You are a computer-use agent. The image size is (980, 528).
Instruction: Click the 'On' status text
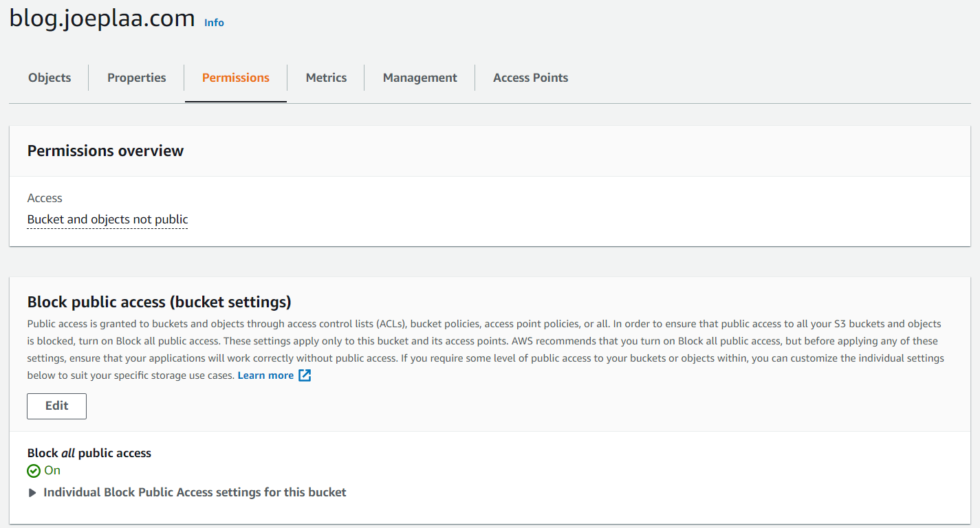[52, 470]
